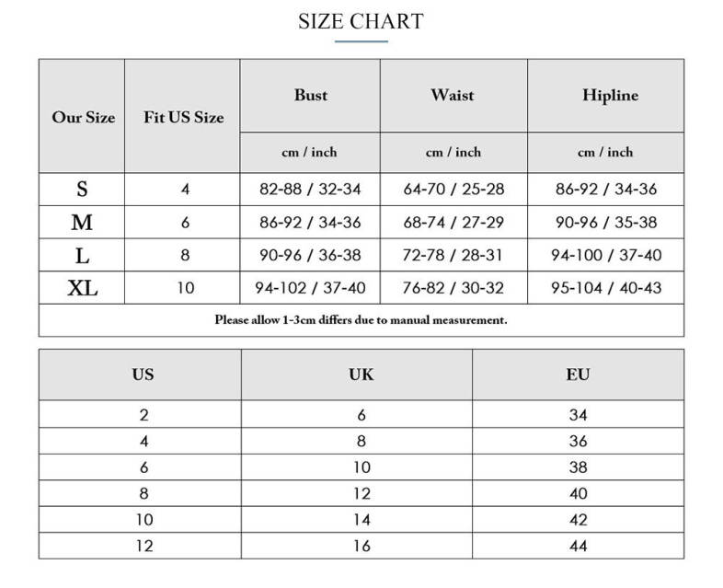Click EU size 44 cell
This screenshot has height=588, width=723.
pos(578,546)
